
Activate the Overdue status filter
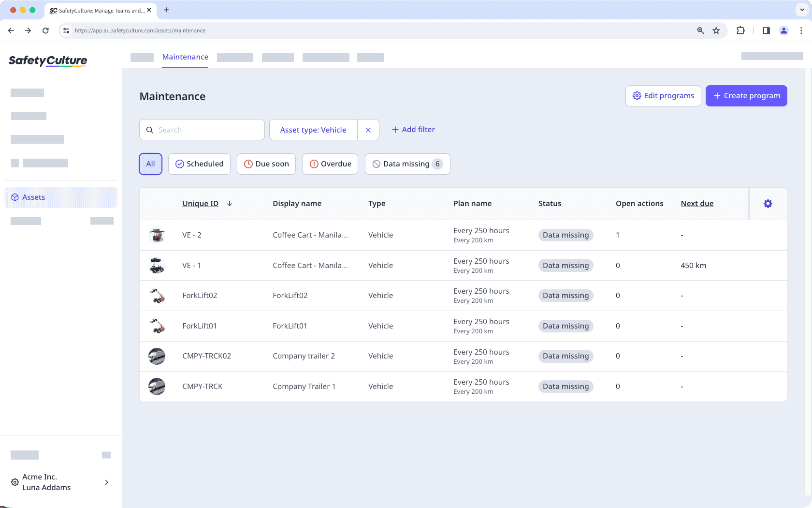[330, 164]
